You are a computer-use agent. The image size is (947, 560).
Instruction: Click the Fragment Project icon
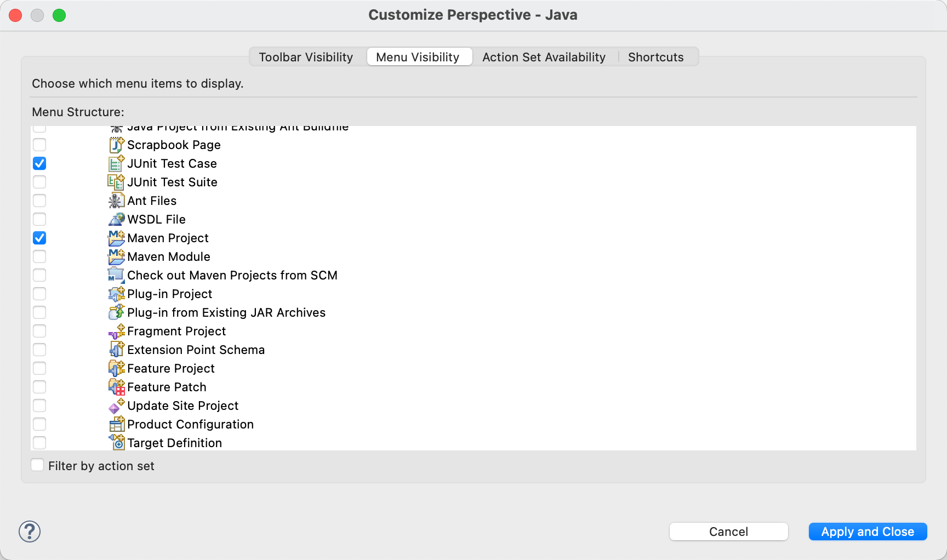pos(117,331)
